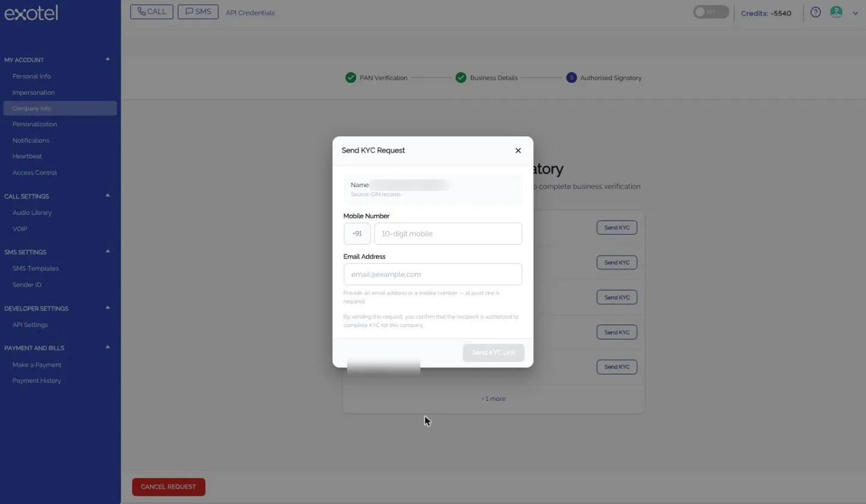Viewport: 866px width, 504px height.
Task: Open Heartbeat page
Action: click(x=27, y=156)
